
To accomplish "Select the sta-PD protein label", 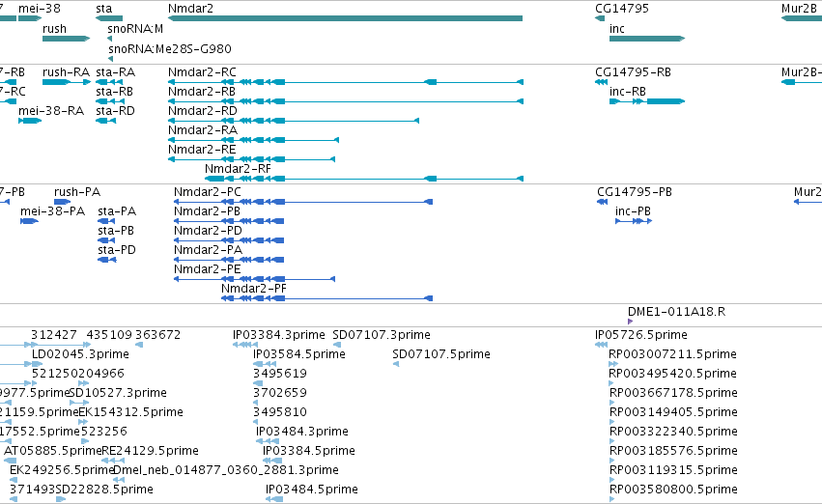I will click(x=117, y=250).
